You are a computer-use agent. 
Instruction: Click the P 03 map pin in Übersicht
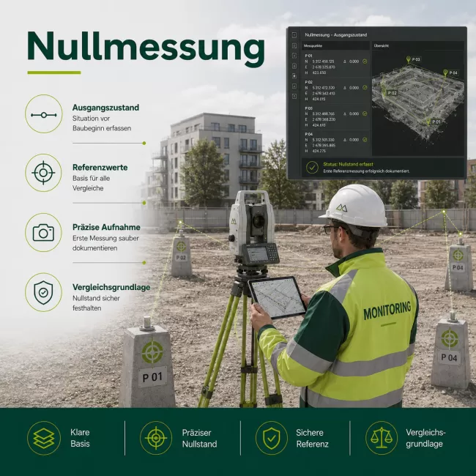[x=409, y=59]
